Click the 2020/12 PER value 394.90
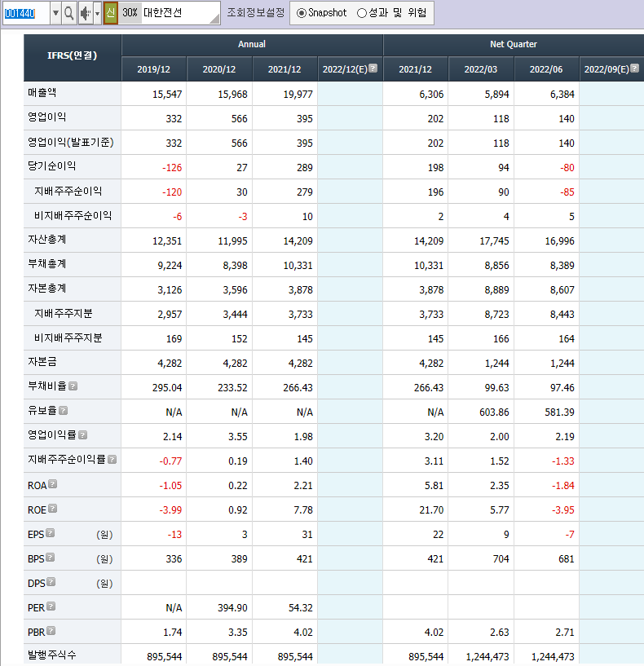This screenshot has height=666, width=644. tap(232, 608)
